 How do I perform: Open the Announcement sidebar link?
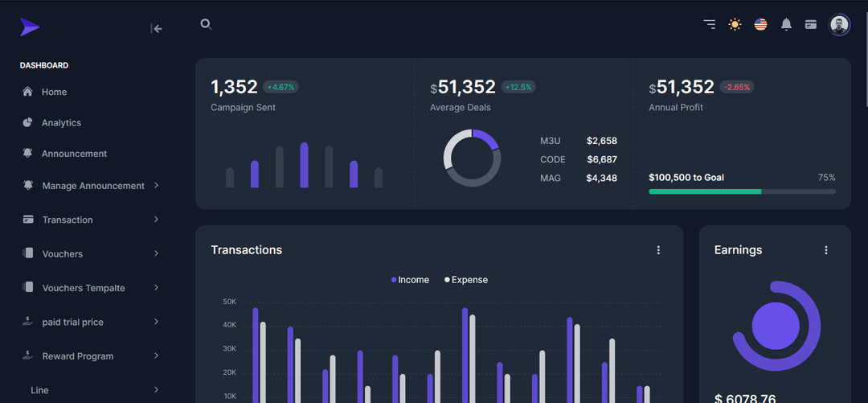click(x=74, y=154)
